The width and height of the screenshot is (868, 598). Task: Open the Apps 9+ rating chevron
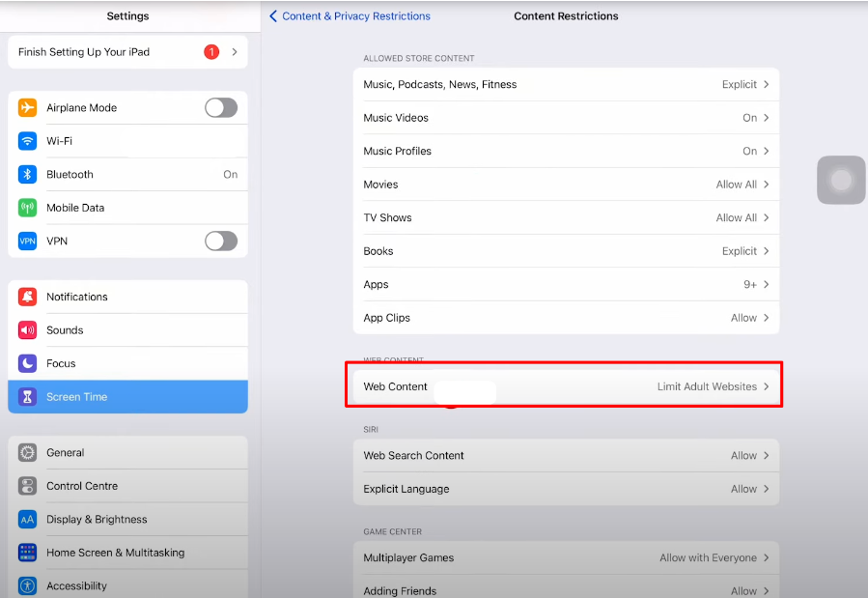click(x=766, y=285)
